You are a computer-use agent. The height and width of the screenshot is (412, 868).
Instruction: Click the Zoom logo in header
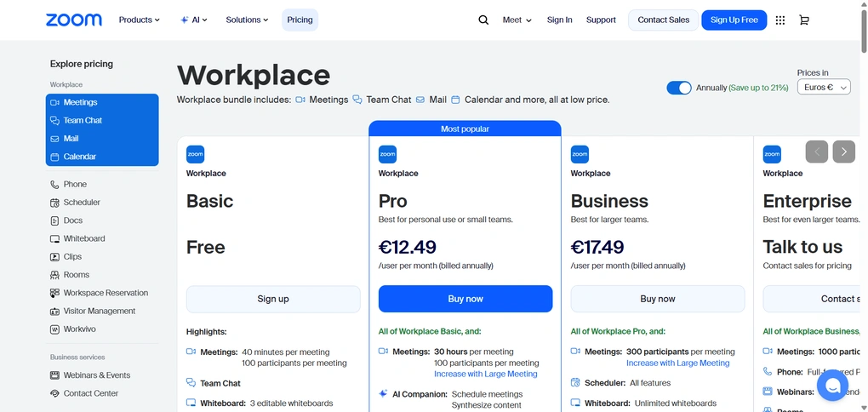coord(74,20)
